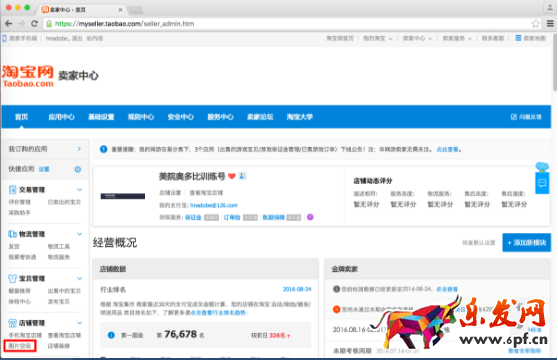This screenshot has height=360, width=558.
Task: Go back with the browser back arrow
Action: point(9,24)
